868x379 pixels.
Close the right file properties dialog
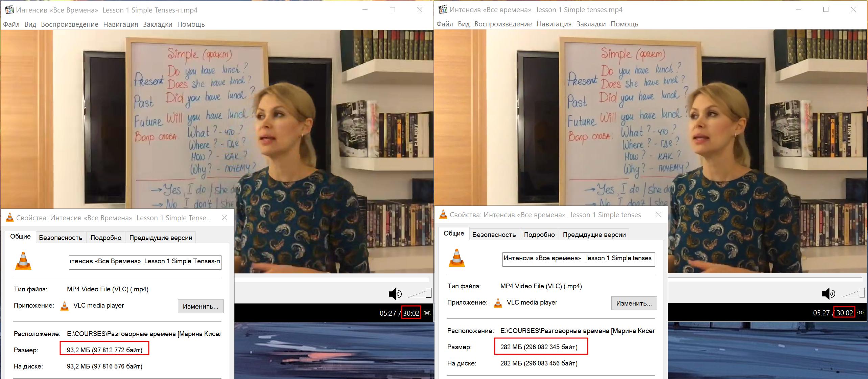click(x=658, y=215)
